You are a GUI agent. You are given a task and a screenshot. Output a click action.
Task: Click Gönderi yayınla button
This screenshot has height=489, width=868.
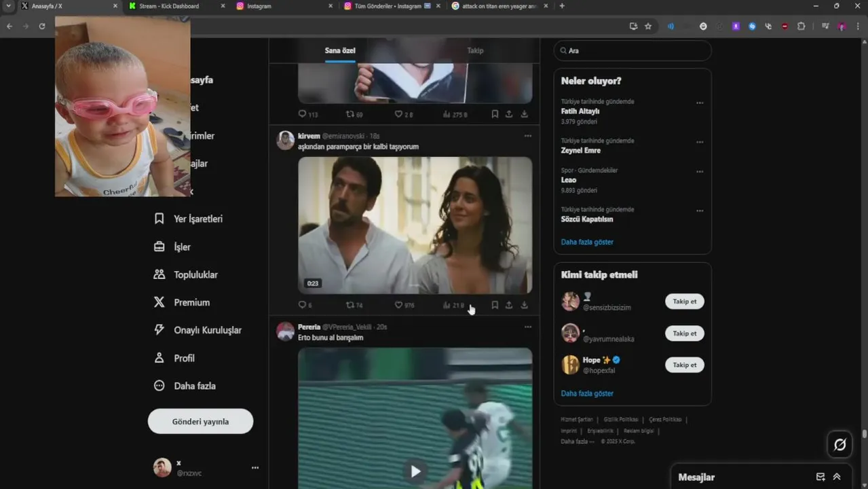(x=200, y=421)
